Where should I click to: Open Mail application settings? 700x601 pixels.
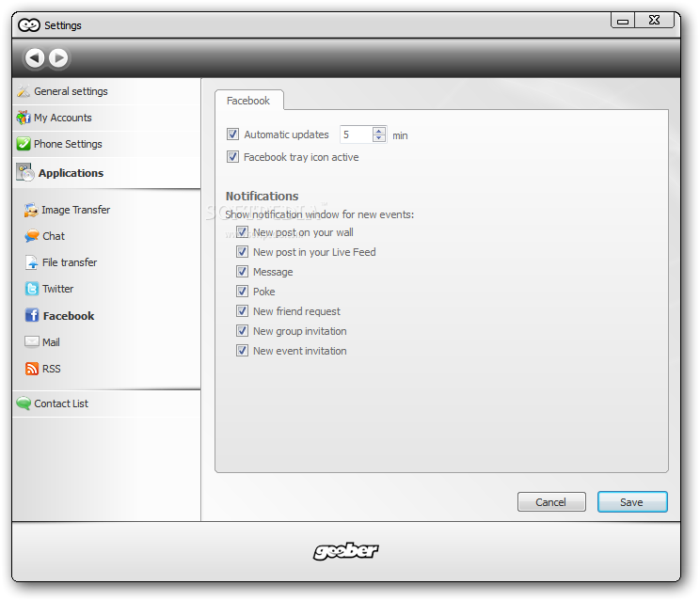click(51, 342)
